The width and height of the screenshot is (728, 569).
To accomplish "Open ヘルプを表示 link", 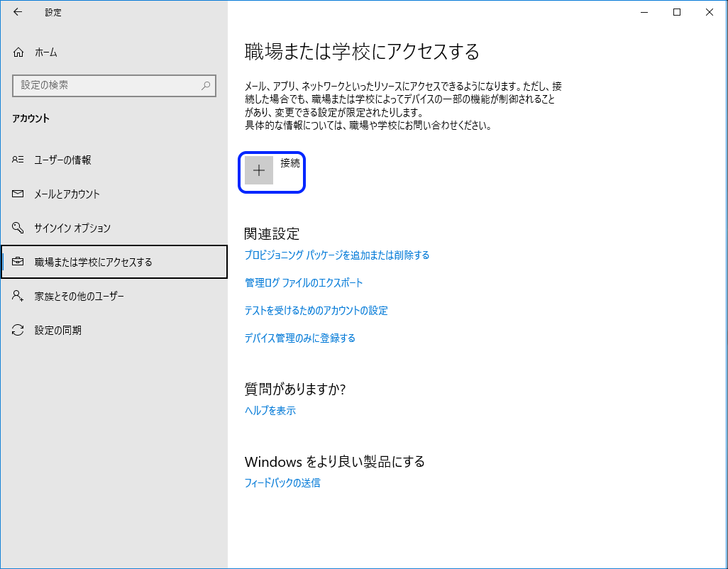I will [270, 411].
